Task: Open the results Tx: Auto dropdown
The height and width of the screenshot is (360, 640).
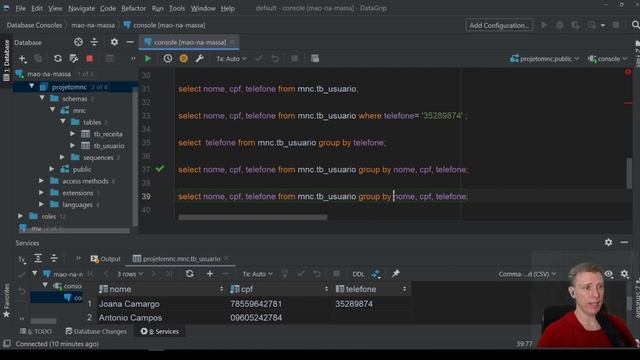Action: click(x=257, y=274)
